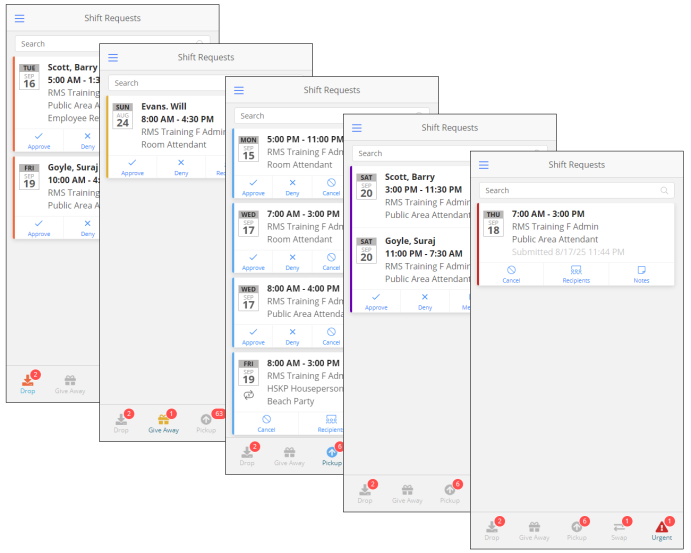
Task: Cancel the Thu Sep 18 shift request
Action: click(x=511, y=274)
